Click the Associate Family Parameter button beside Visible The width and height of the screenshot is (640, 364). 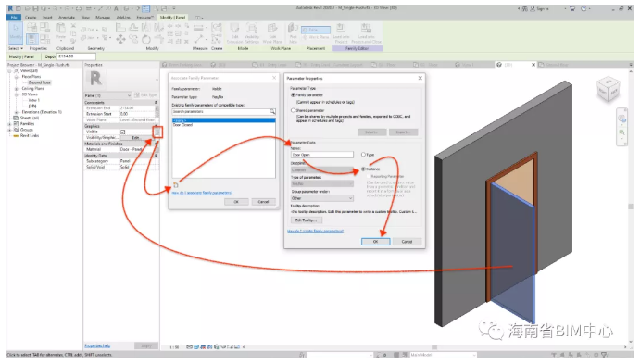coord(157,132)
